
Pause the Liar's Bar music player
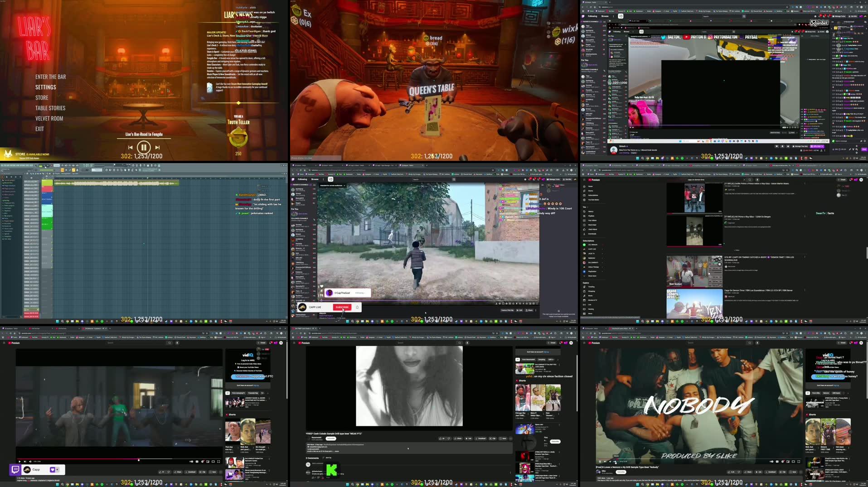[x=144, y=147]
